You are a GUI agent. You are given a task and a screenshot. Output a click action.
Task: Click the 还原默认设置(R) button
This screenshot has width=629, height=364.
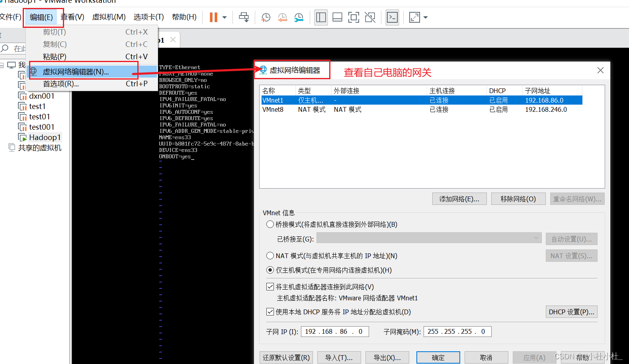[286, 357]
